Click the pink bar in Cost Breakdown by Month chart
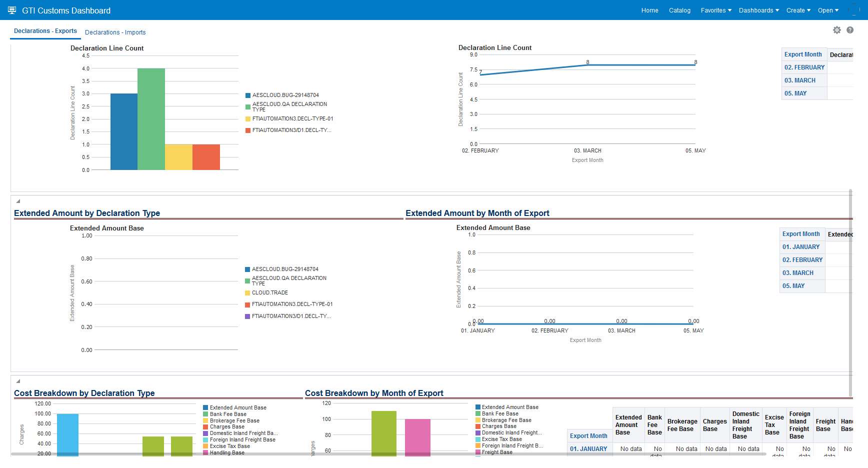 tap(417, 437)
